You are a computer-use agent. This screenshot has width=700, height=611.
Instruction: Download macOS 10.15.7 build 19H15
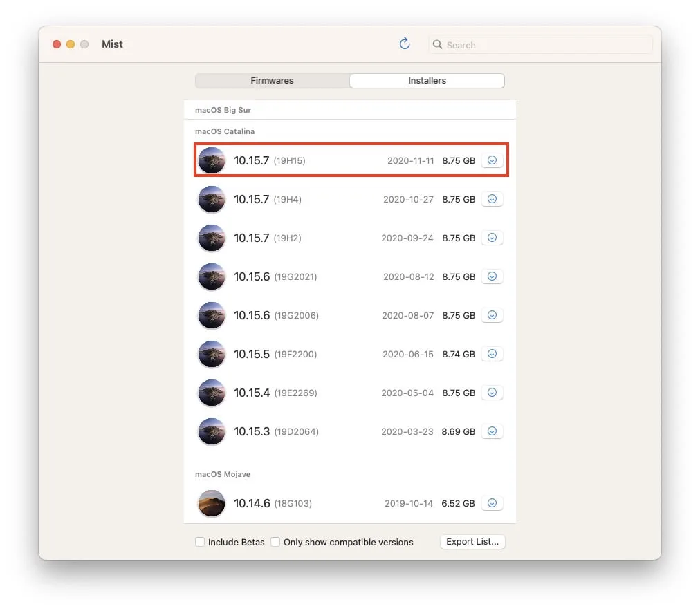coord(492,160)
